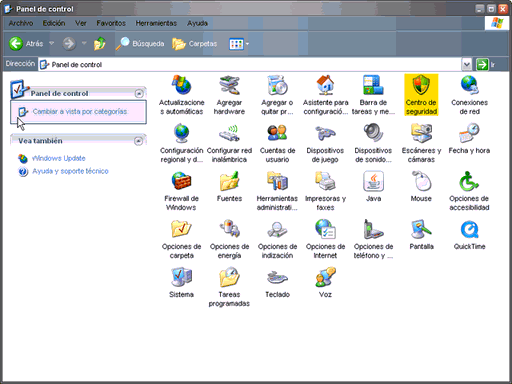This screenshot has height=384, width=512.
Task: Open Escáneres y cámaras icon
Action: click(421, 143)
